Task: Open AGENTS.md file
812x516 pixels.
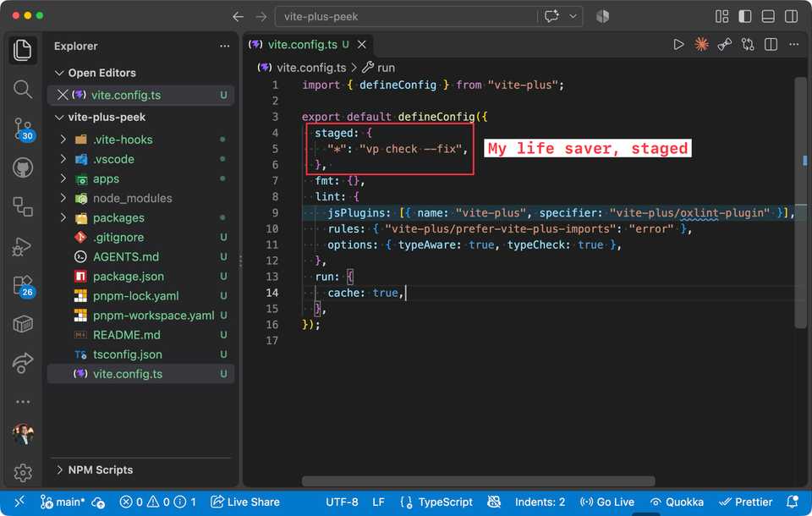Action: point(140,257)
